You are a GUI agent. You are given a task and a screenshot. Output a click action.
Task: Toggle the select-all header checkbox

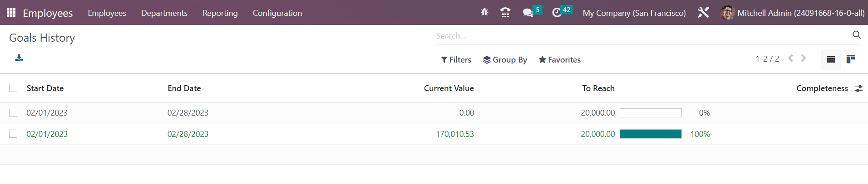pyautogui.click(x=13, y=88)
